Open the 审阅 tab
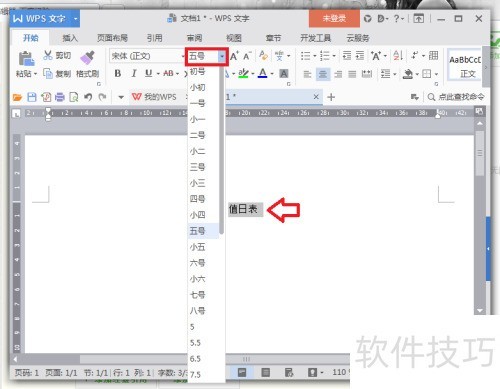500x389 pixels. click(194, 38)
